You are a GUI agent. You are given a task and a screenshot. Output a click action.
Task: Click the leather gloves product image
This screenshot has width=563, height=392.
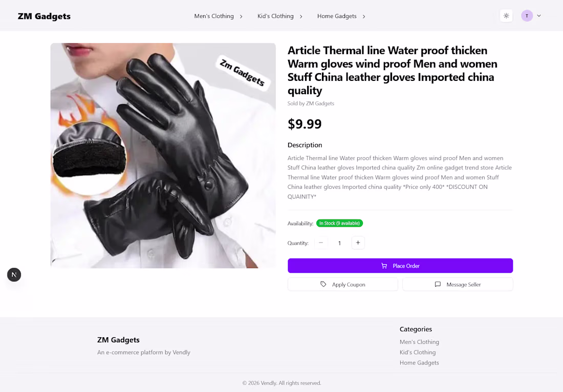(x=163, y=156)
